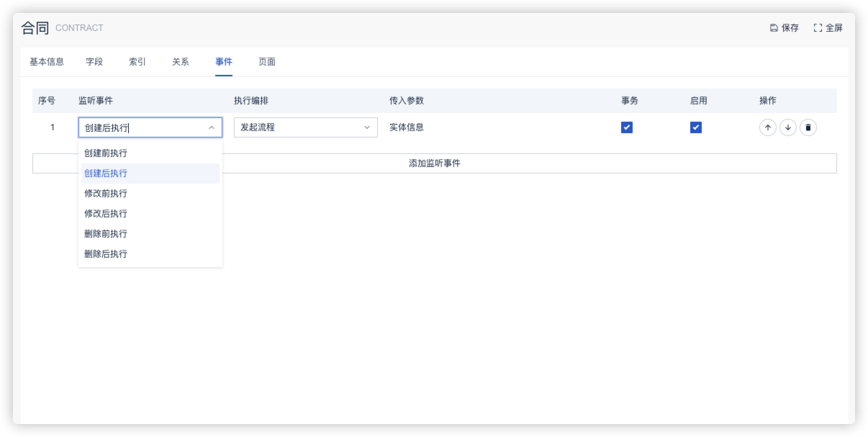Viewport: 868px width, 437px height.
Task: Select 创建前执行 option
Action: pyautogui.click(x=106, y=153)
